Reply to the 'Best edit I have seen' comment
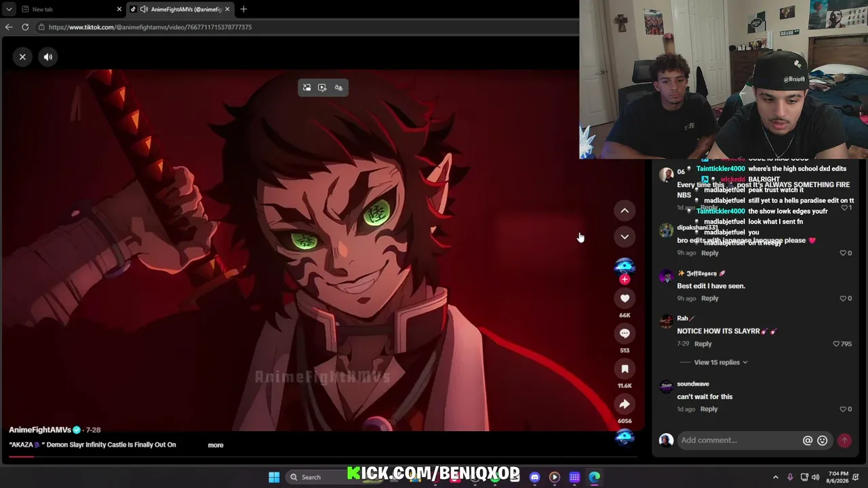The width and height of the screenshot is (868, 488). [x=709, y=298]
